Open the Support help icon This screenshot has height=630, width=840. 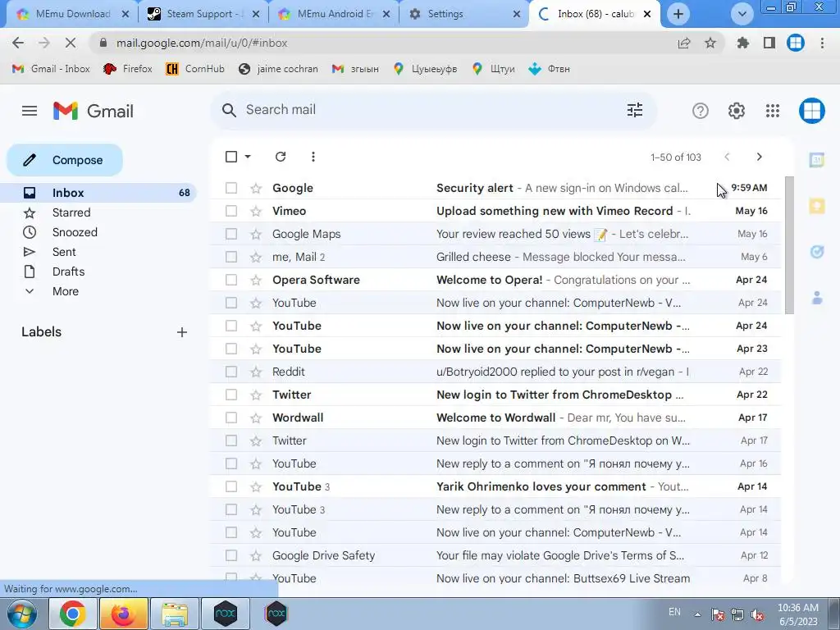tap(701, 111)
